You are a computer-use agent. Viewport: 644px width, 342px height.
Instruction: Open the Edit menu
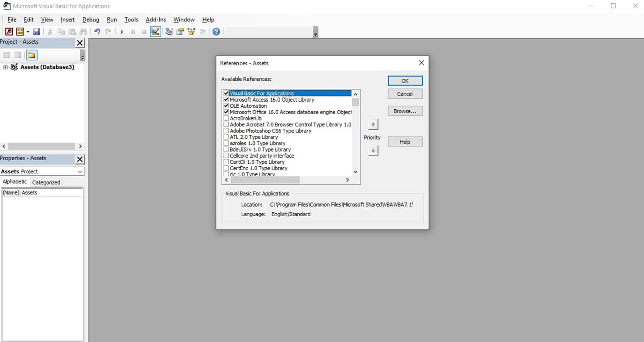[29, 19]
